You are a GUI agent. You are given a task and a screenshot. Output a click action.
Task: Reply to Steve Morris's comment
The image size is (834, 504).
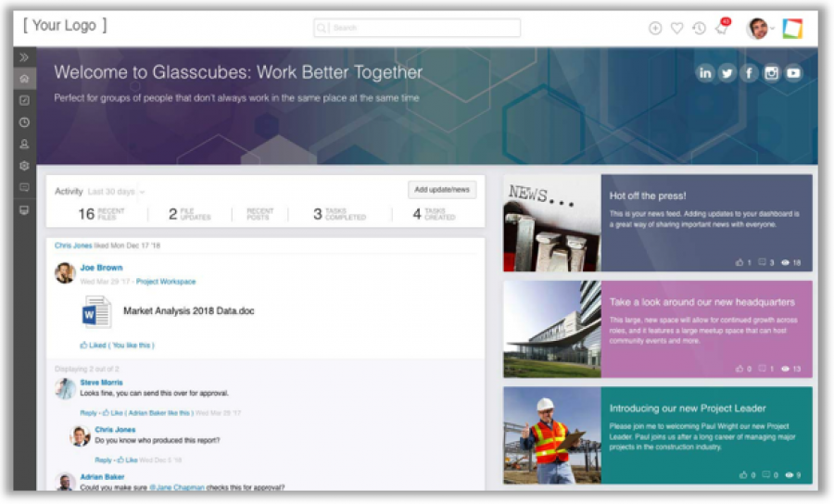[x=88, y=412]
